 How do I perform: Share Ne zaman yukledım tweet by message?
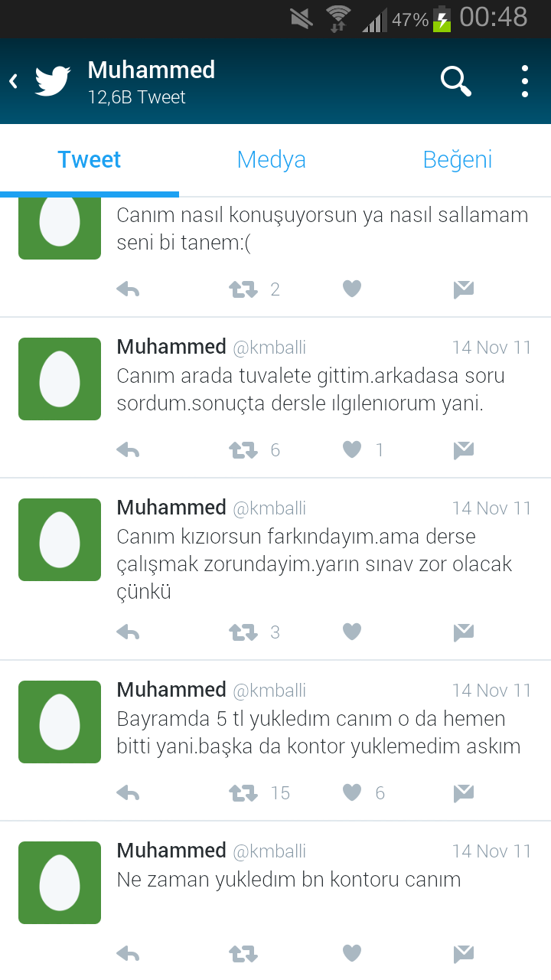[x=463, y=954]
